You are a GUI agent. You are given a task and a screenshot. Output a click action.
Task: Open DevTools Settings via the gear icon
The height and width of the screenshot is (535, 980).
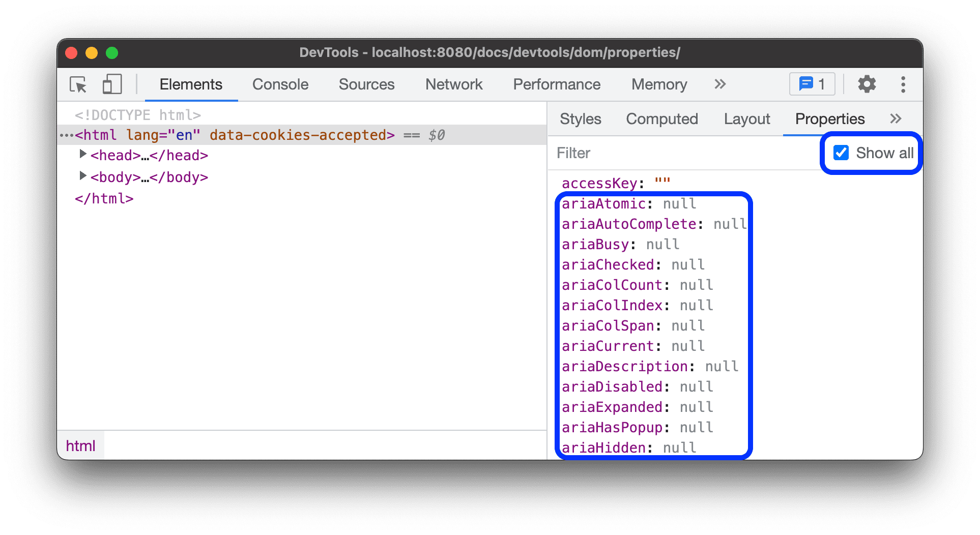(x=866, y=84)
